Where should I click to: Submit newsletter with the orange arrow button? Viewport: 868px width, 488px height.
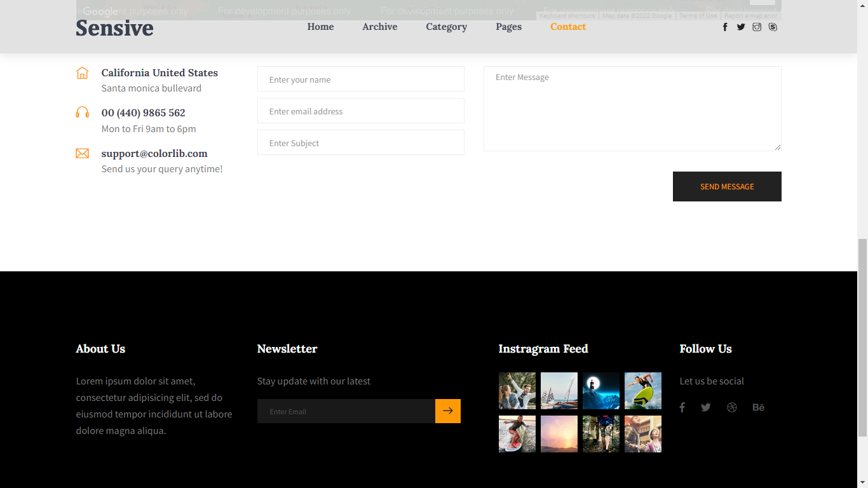pyautogui.click(x=448, y=411)
